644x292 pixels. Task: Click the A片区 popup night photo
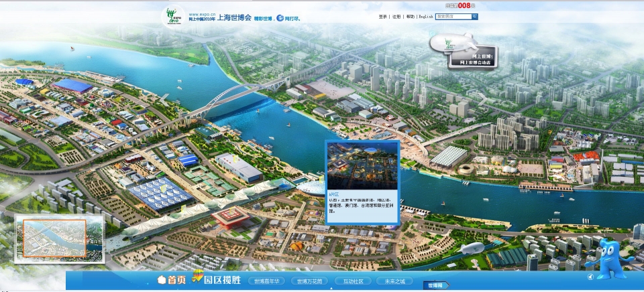tap(362, 165)
